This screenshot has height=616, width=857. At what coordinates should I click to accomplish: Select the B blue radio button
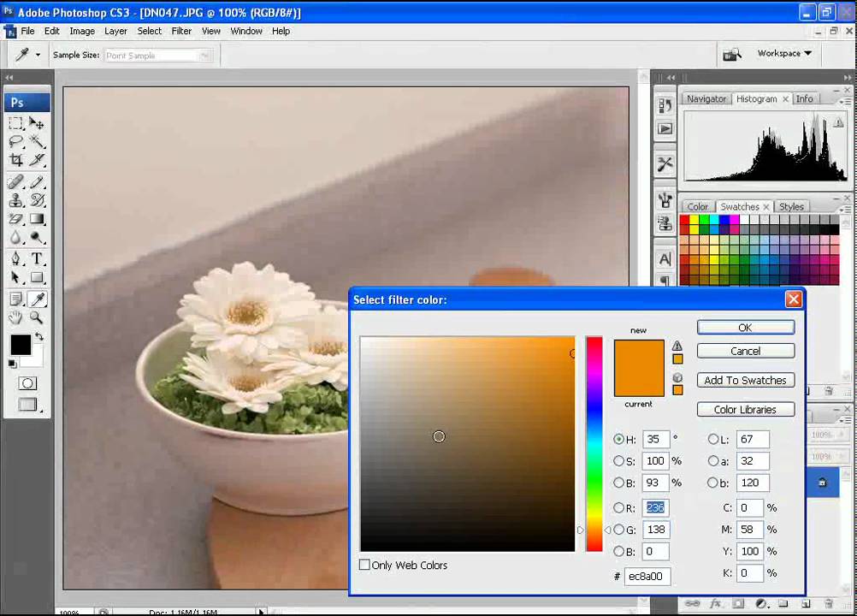[x=618, y=551]
